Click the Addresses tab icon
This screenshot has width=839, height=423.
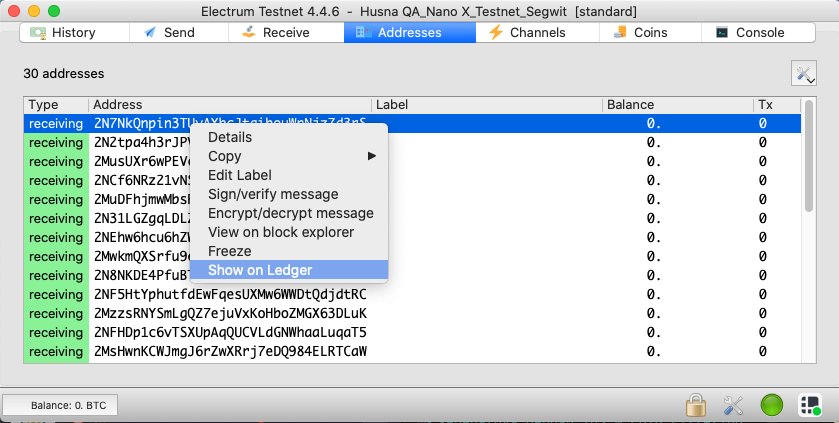pos(363,33)
